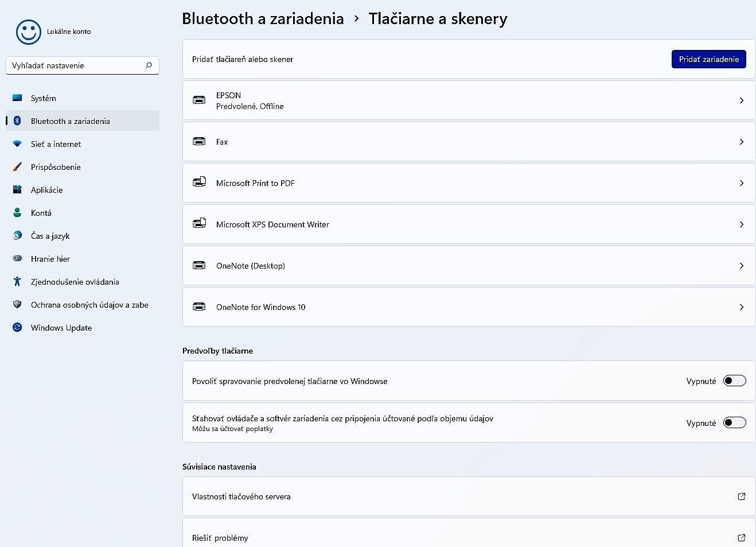Click the Čas a jazyk globe icon
The image size is (756, 547).
point(17,236)
